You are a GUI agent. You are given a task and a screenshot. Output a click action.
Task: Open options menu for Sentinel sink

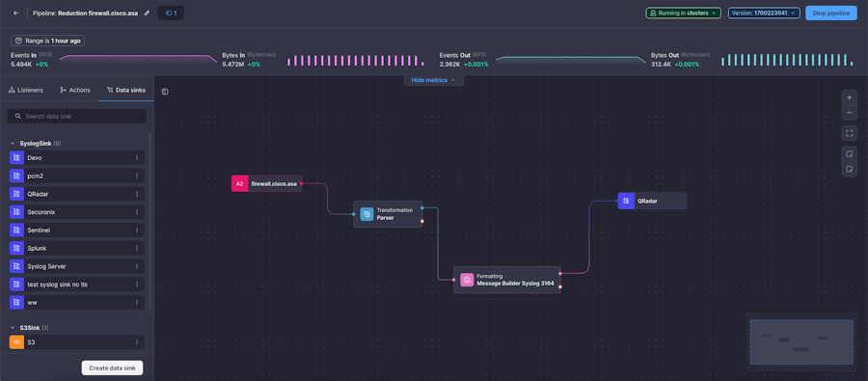pos(137,230)
